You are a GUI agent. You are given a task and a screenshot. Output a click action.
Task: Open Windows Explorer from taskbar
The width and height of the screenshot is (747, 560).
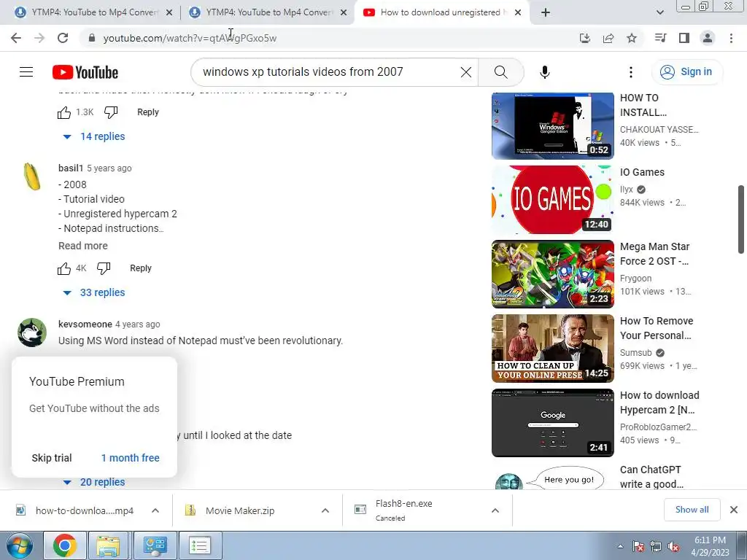(x=109, y=545)
